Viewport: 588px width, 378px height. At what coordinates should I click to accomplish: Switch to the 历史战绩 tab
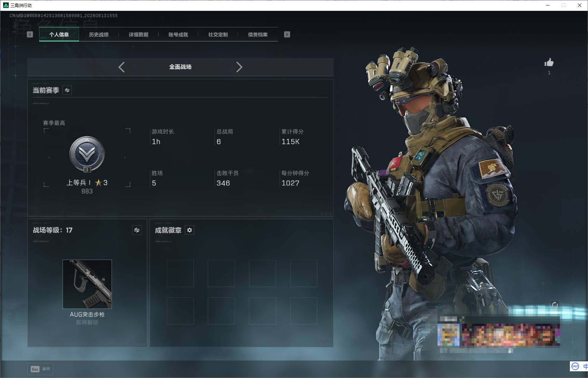99,35
